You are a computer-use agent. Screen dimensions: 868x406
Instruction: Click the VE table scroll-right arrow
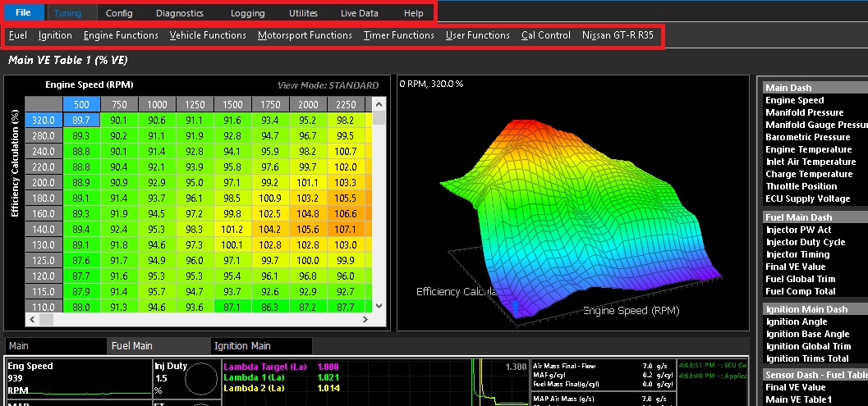tap(365, 319)
